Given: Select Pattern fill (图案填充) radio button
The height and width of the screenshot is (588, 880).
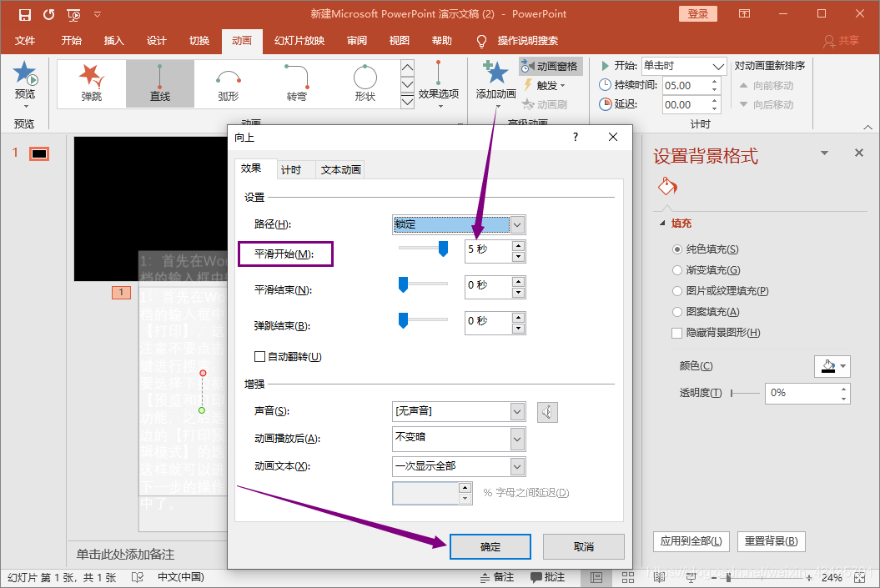Looking at the screenshot, I should click(676, 312).
